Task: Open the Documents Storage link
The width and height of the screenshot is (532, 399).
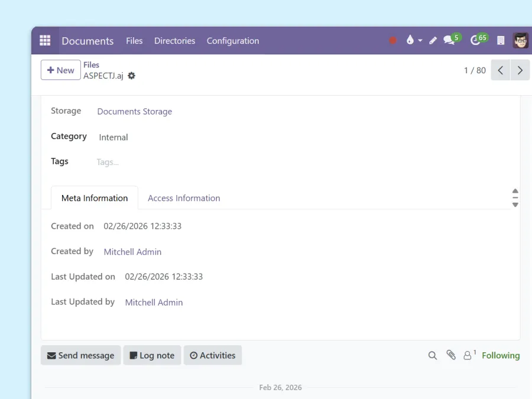Action: click(x=134, y=111)
